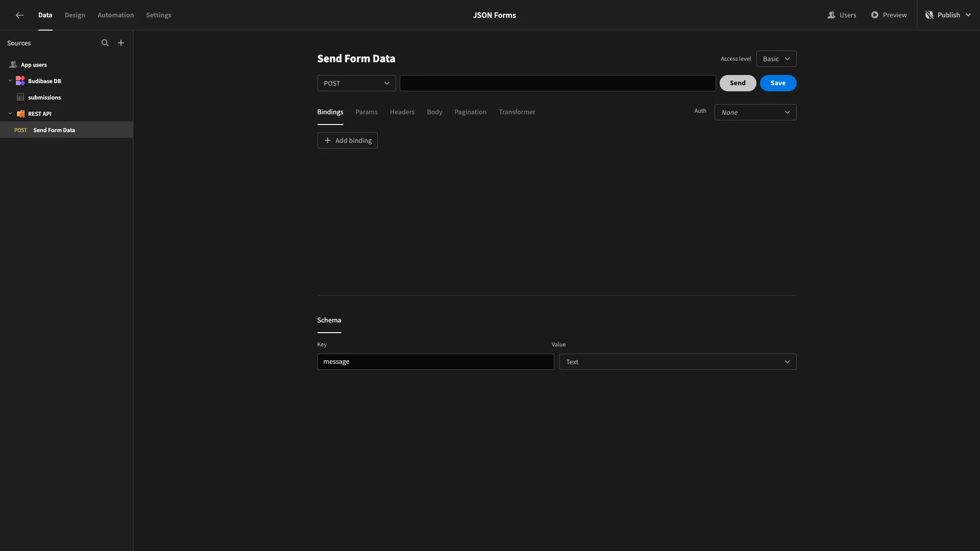Click the Send button

tap(738, 83)
